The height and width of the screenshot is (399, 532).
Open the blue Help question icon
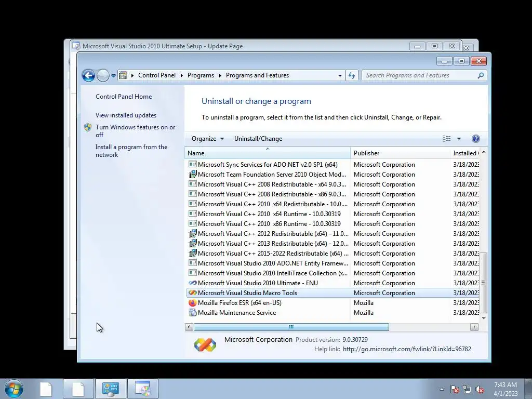(476, 138)
